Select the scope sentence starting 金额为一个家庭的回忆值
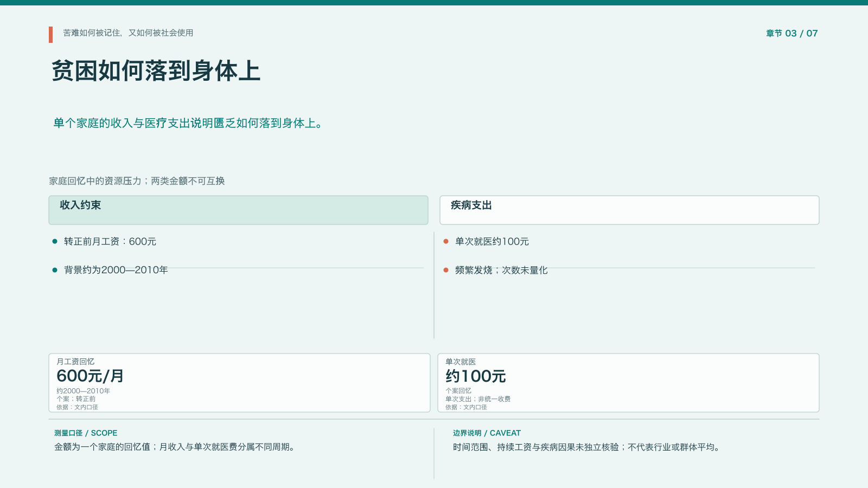 176,447
